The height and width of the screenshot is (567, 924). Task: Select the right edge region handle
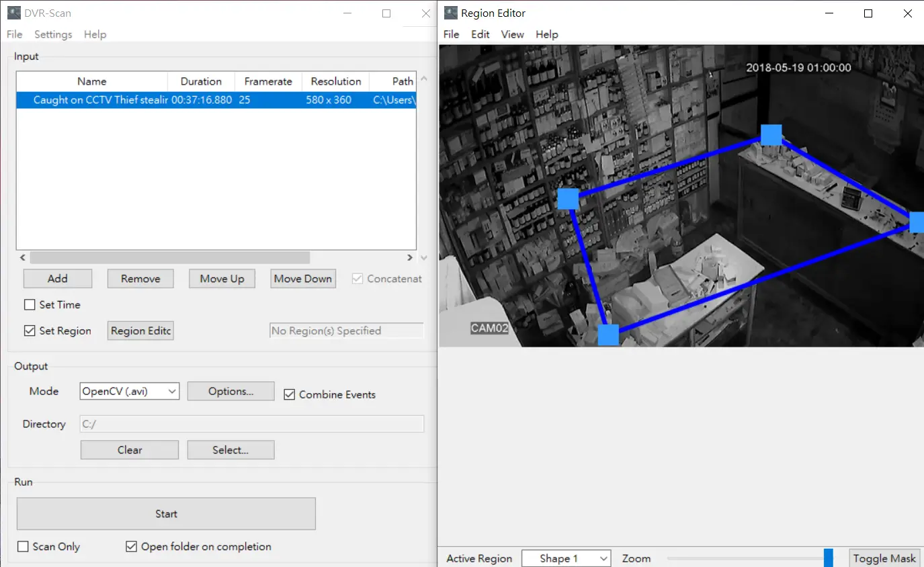point(917,222)
